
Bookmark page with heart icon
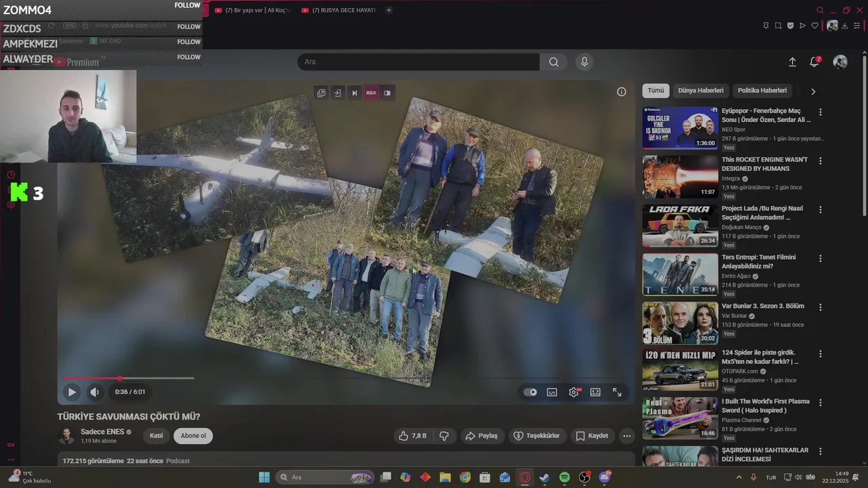pos(814,26)
